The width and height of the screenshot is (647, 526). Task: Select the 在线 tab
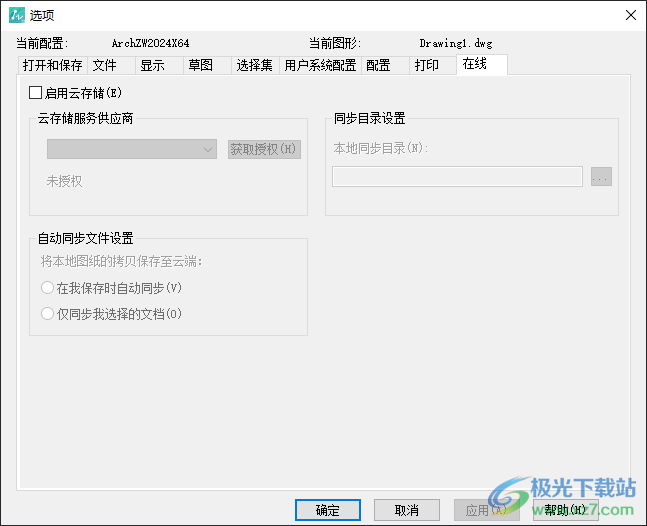point(482,64)
